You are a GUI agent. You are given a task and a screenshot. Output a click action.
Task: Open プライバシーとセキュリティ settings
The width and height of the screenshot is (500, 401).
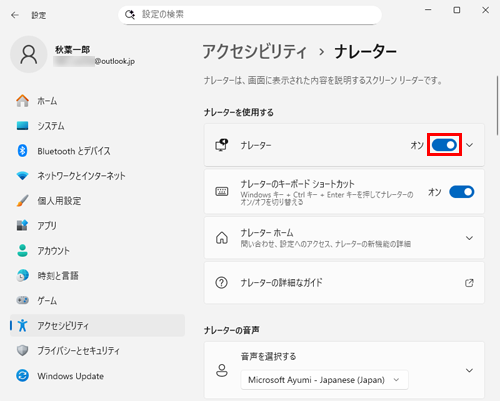pyautogui.click(x=97, y=350)
